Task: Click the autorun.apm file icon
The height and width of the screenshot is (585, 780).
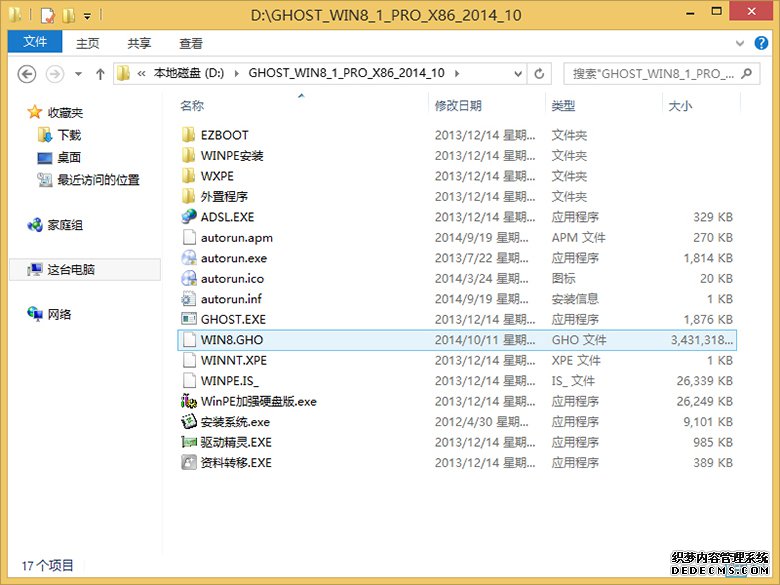Action: click(x=189, y=237)
